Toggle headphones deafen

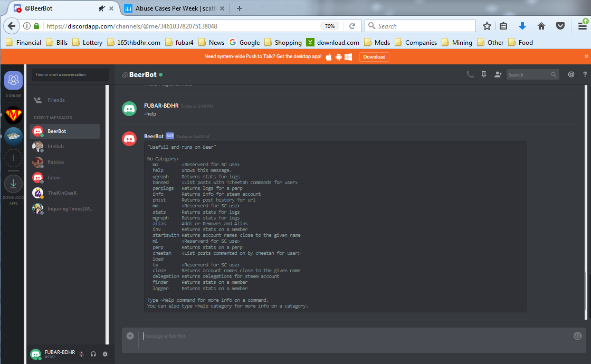coord(93,354)
